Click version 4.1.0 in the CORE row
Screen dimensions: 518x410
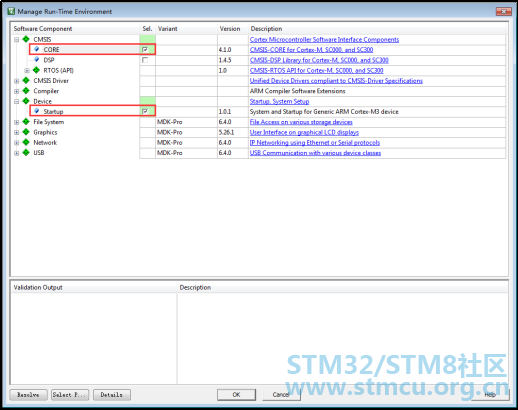pyautogui.click(x=225, y=50)
